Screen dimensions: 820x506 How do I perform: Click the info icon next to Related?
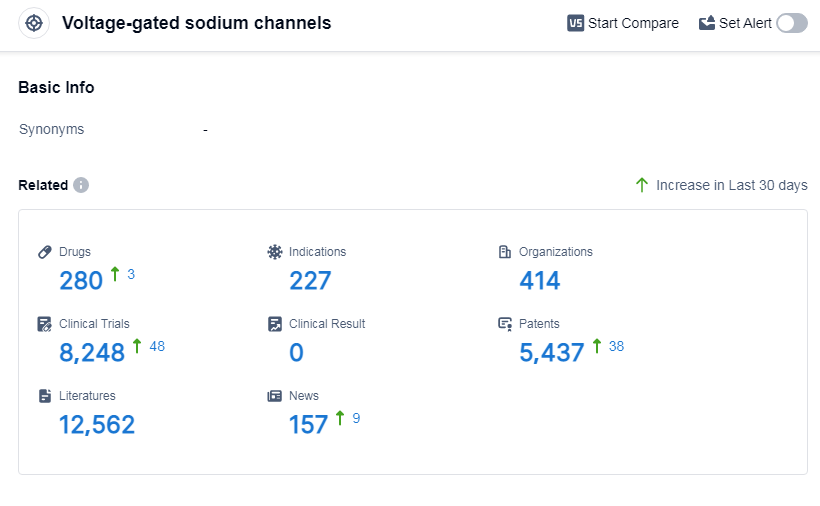tap(81, 185)
